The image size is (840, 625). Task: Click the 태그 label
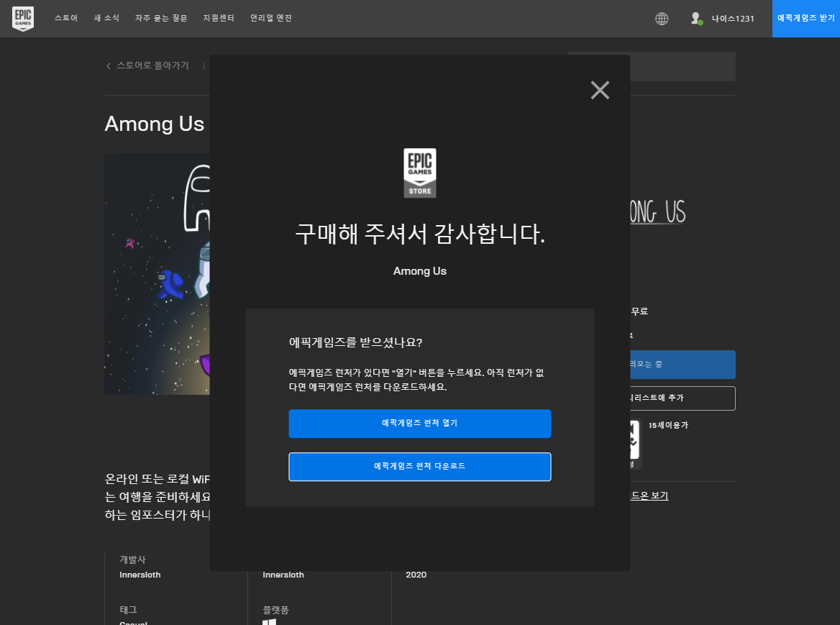click(x=128, y=609)
